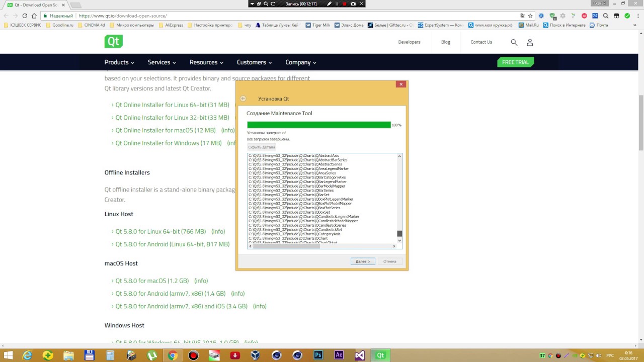Open the site search magnifier icon
644x362 pixels.
point(514,42)
